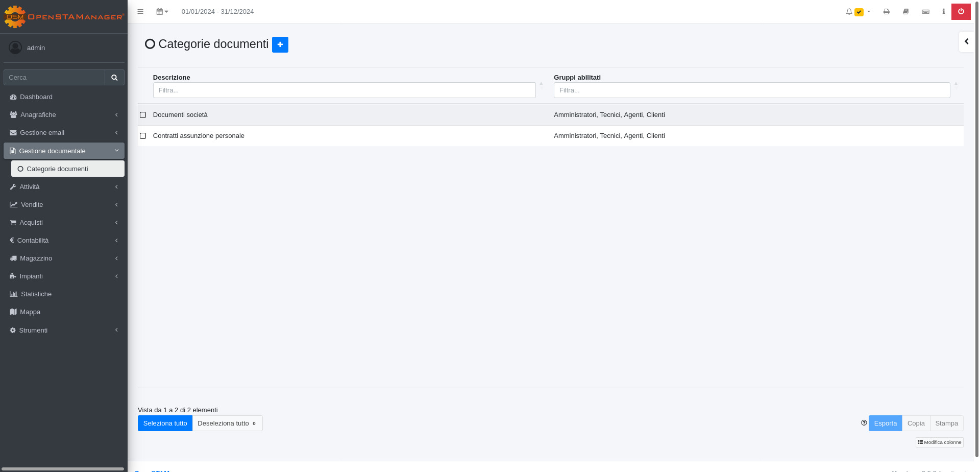Open the keyboard shortcuts icon
The width and height of the screenshot is (980, 472).
point(925,11)
